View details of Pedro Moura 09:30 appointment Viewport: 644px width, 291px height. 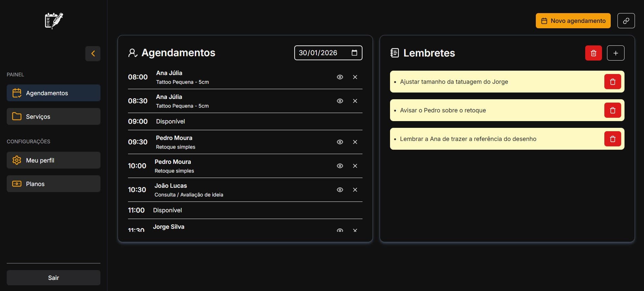pos(340,142)
